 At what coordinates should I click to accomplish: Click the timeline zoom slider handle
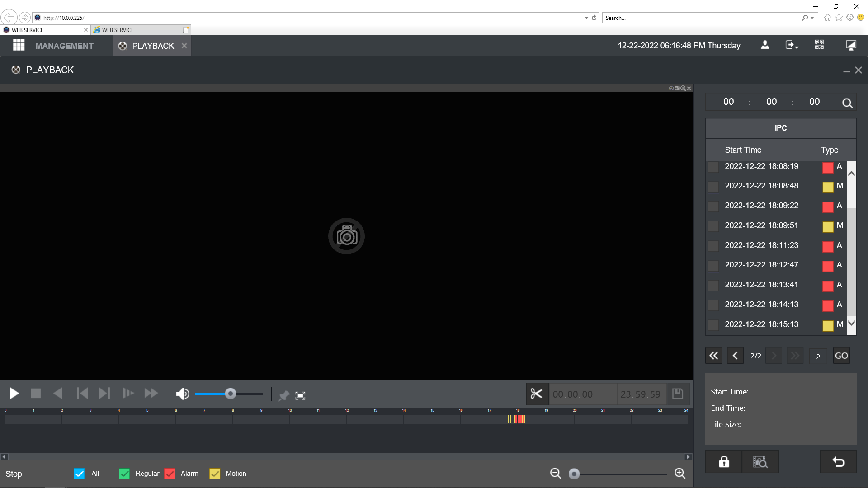pyautogui.click(x=574, y=474)
